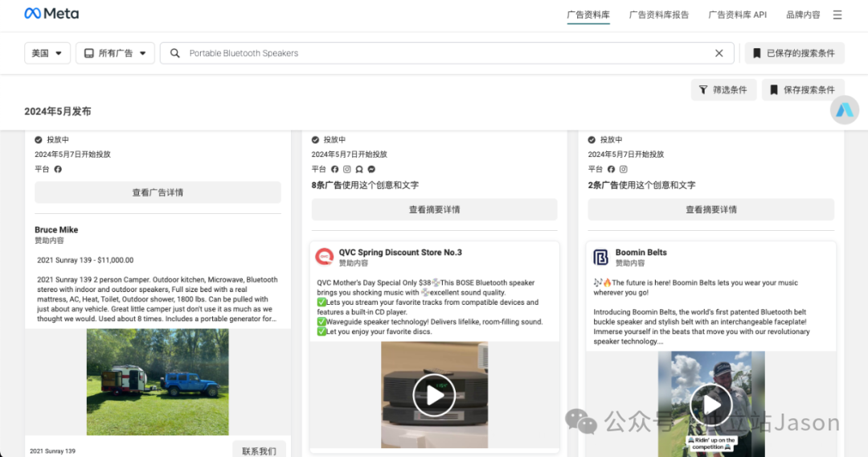Click Instagram platform icon in QVC card
868x457 pixels.
click(346, 169)
